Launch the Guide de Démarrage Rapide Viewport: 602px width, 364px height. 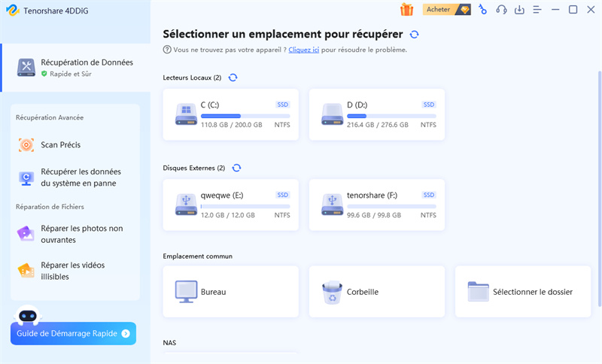click(x=73, y=333)
